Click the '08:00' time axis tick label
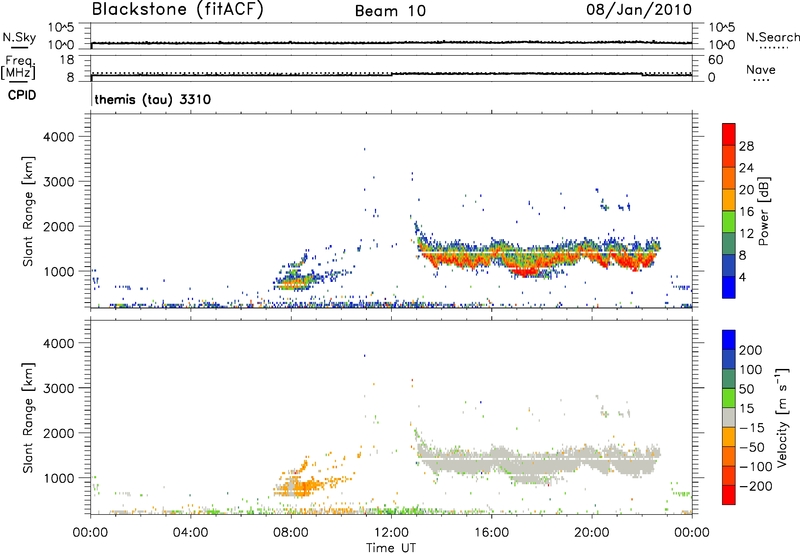800x554 pixels. coord(291,533)
